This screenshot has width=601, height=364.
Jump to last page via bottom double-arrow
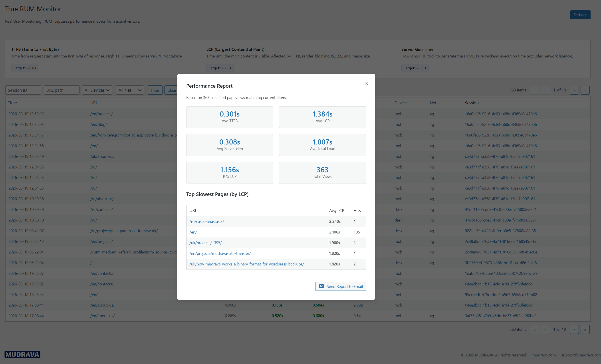585,329
